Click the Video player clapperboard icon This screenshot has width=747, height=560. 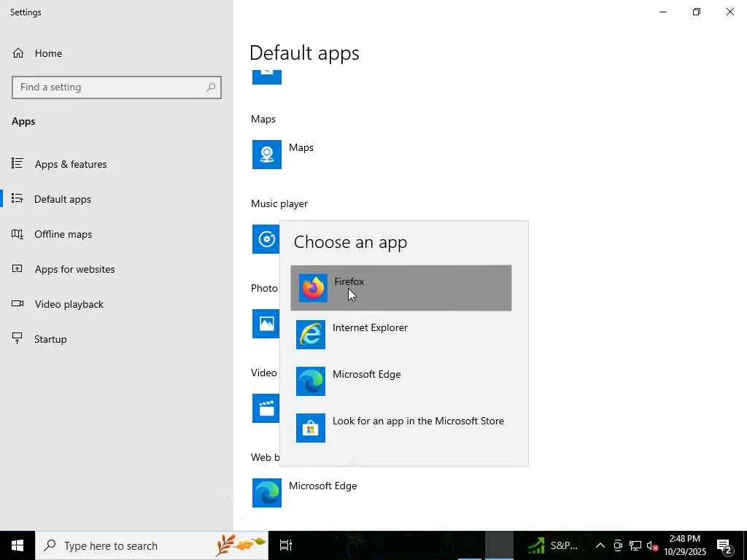coord(266,408)
